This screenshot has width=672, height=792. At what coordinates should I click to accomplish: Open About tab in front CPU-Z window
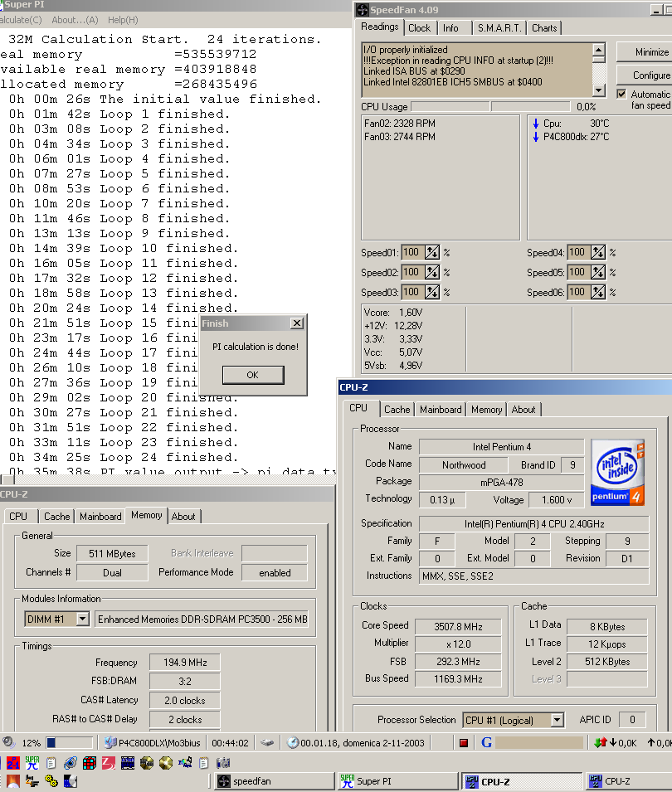(523, 410)
